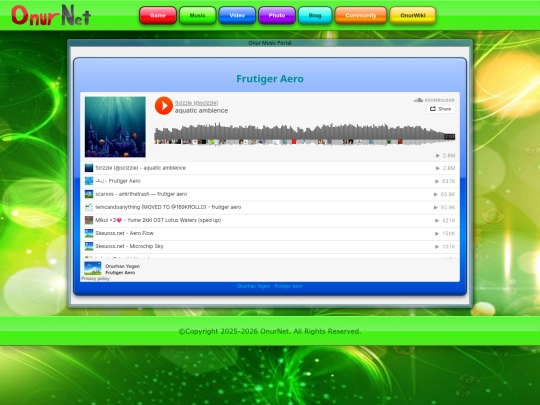Open the Game section
Image resolution: width=540 pixels, height=405 pixels.
[x=158, y=15]
